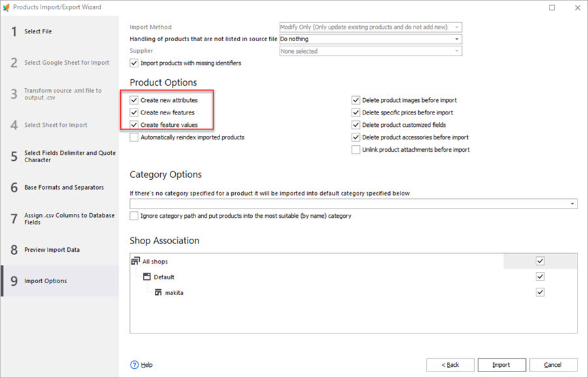Screen dimensions: 588x378
Task: Click the Default shop group icon
Action: point(147,277)
